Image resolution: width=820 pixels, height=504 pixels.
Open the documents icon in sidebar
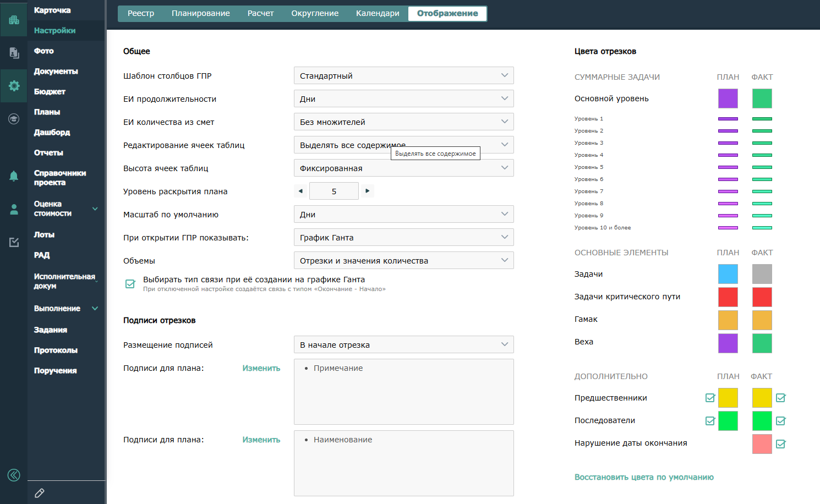click(x=14, y=53)
